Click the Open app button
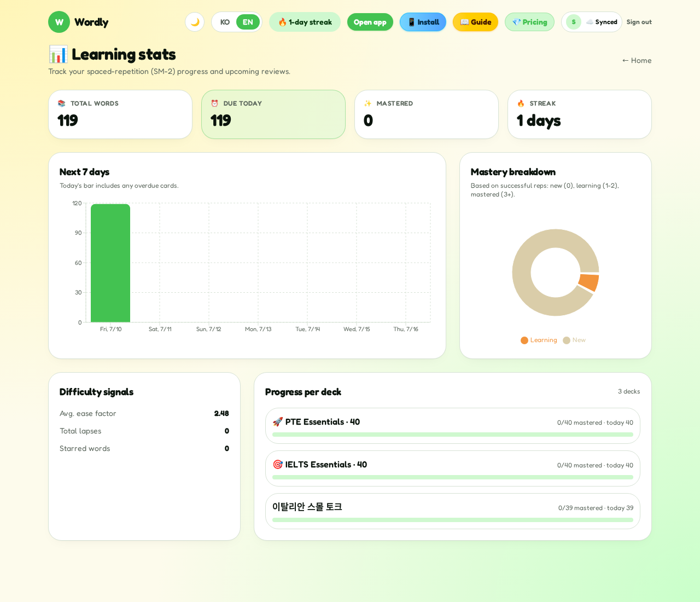This screenshot has width=700, height=602. pos(370,22)
